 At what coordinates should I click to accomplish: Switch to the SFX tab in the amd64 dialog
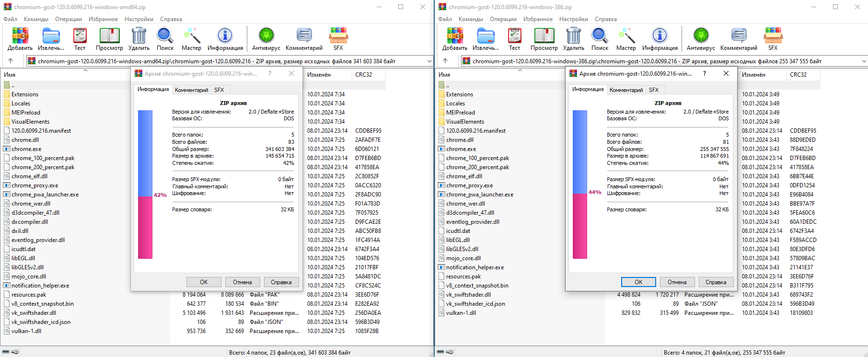click(219, 90)
